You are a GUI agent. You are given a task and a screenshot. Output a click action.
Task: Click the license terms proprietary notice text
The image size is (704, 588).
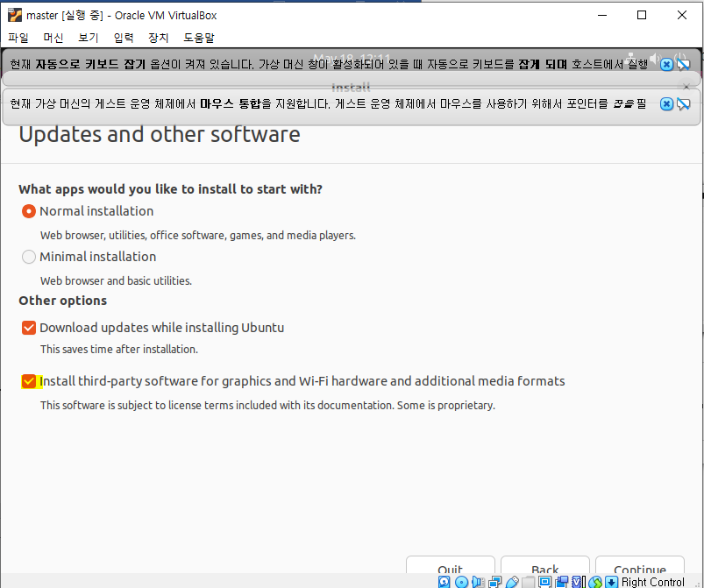(267, 406)
